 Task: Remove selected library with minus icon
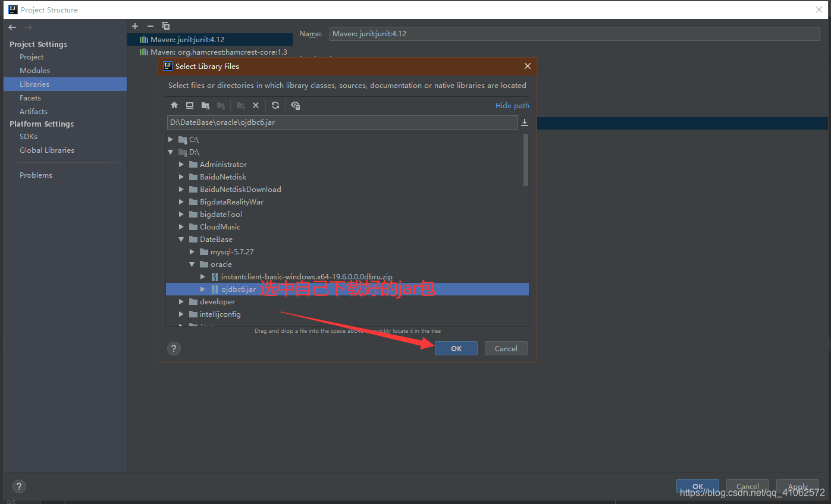[x=150, y=26]
